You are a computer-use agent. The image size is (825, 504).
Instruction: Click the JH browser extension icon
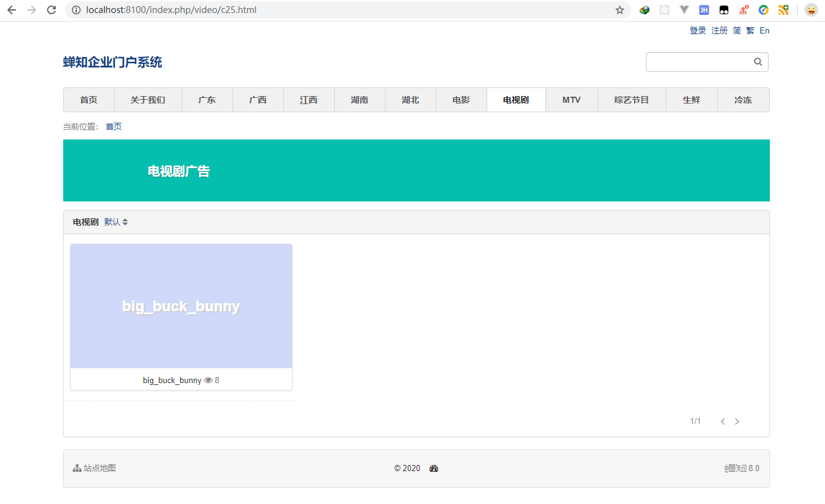[704, 10]
